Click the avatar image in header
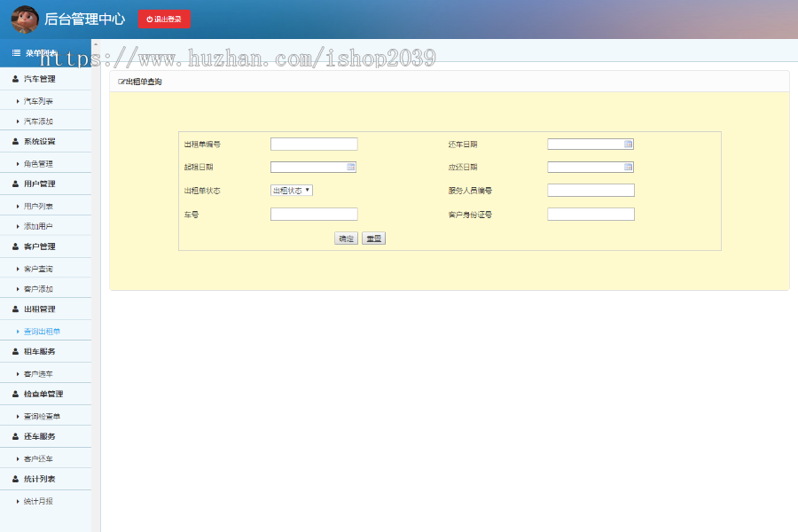Screen dimensions: 798x532 25,20
